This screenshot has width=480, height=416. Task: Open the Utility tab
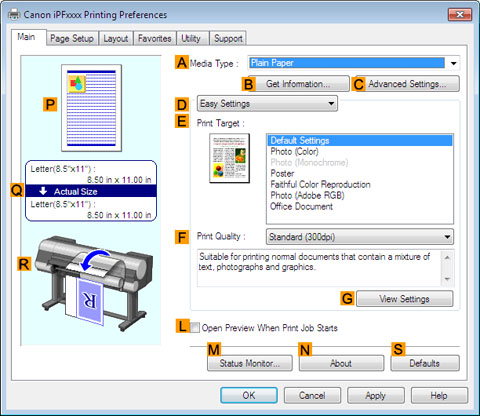[x=192, y=38]
